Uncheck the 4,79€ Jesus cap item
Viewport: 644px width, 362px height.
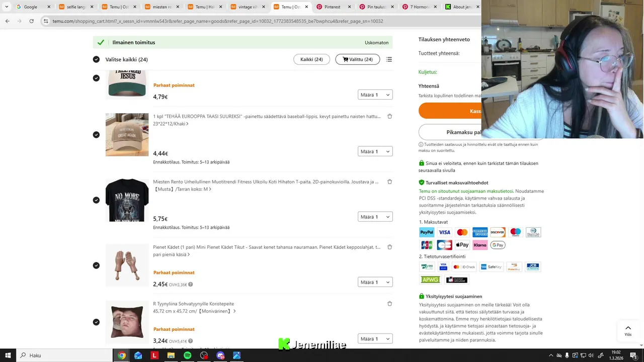(x=96, y=78)
